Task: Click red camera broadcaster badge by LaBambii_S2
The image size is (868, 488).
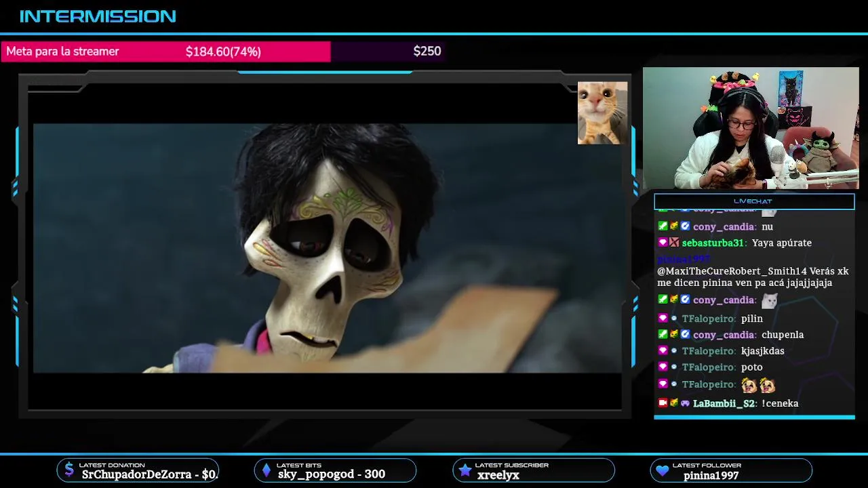Action: pyautogui.click(x=663, y=403)
